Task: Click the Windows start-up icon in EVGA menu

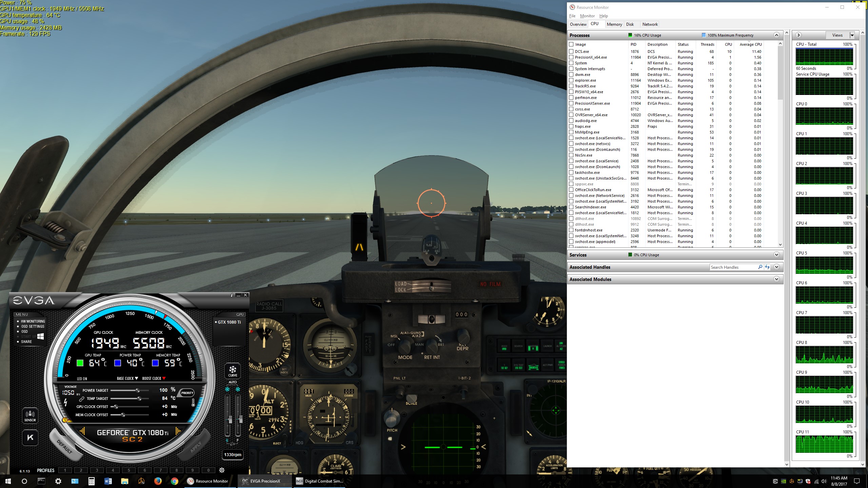Action: coord(40,336)
